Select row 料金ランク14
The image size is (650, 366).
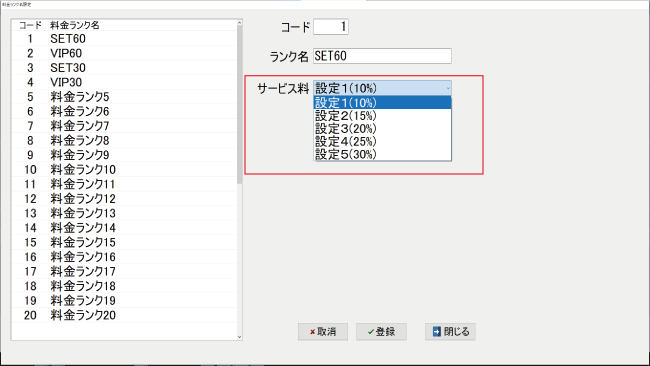[x=124, y=228]
